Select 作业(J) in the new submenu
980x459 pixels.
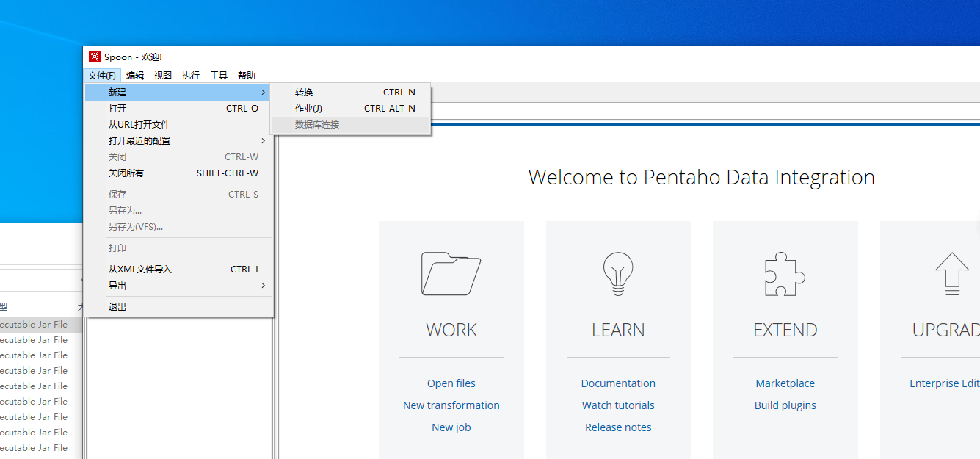[x=350, y=108]
